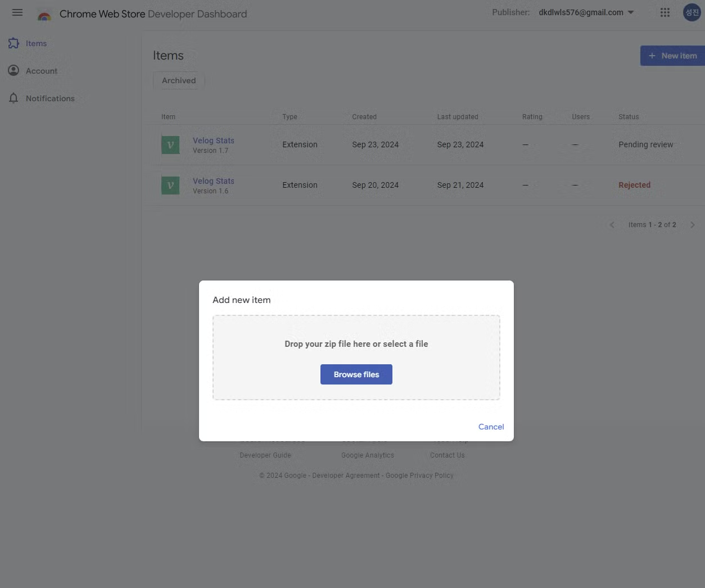Viewport: 705px width, 588px height.
Task: Open Notifications using the bell icon
Action: click(13, 98)
